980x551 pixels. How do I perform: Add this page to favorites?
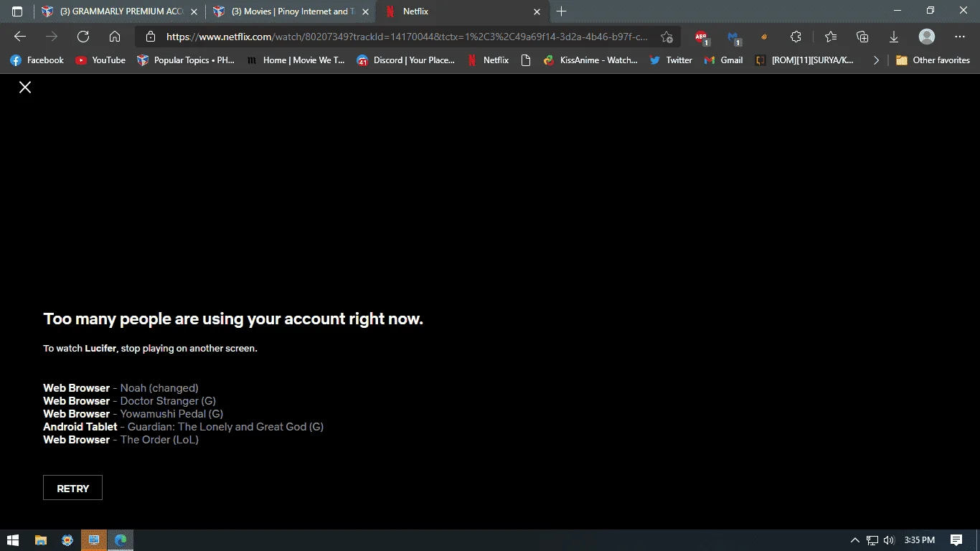(x=666, y=37)
